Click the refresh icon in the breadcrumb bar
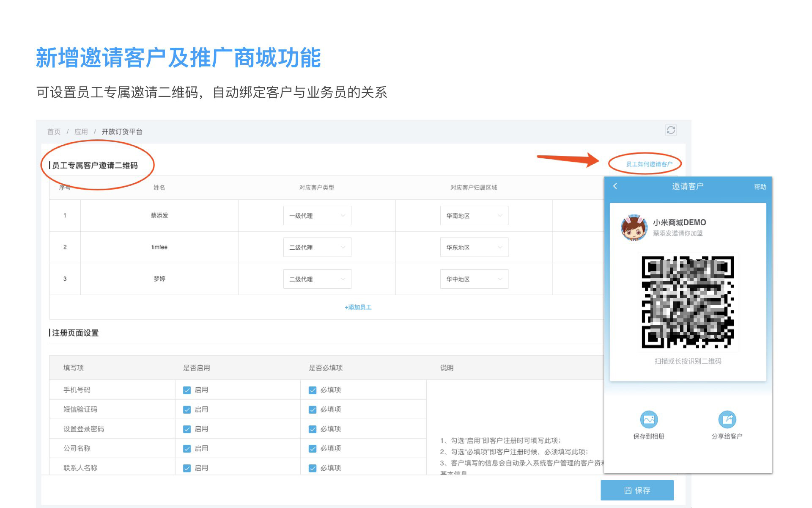This screenshot has width=812, height=508. point(670,130)
